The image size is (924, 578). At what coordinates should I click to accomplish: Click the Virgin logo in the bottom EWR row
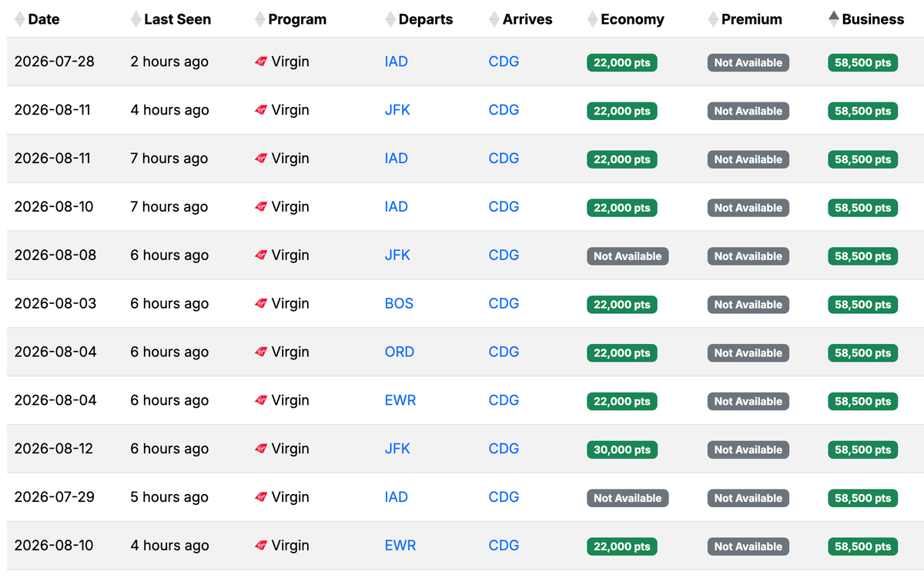[263, 546]
